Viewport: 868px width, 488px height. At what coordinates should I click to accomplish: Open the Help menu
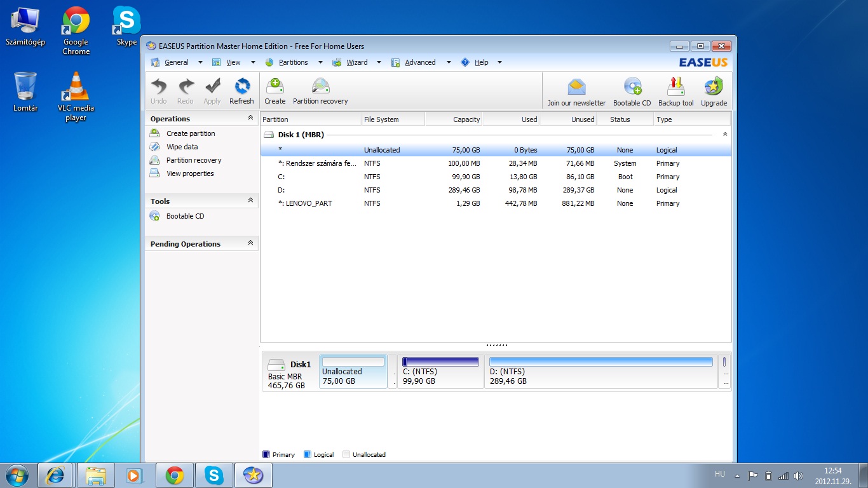pos(481,62)
